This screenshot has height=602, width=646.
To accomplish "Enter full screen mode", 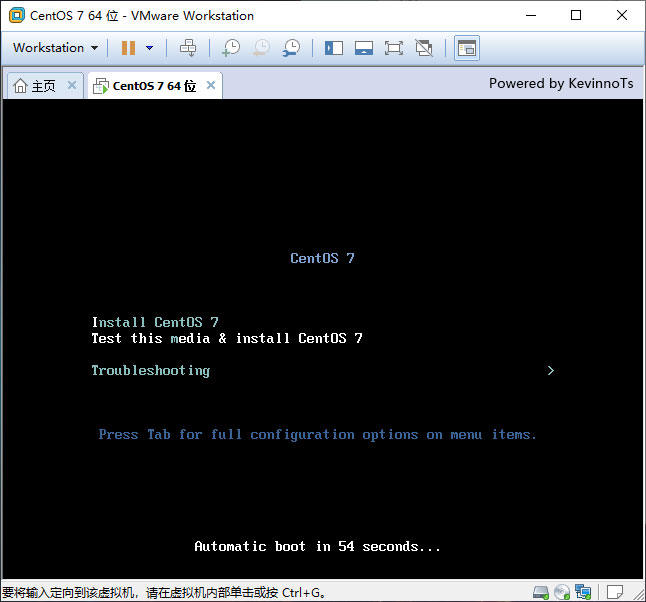I will (394, 48).
